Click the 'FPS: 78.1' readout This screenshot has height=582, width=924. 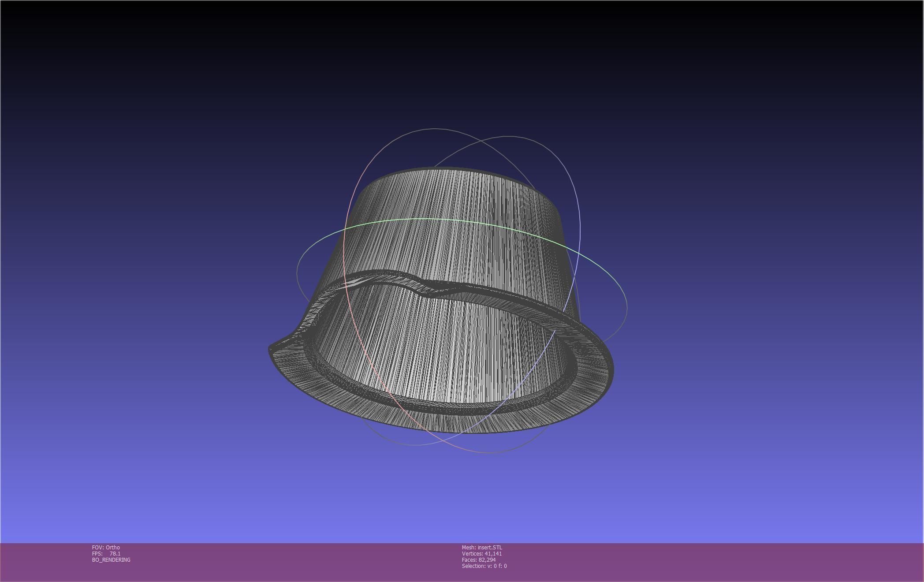coord(106,553)
